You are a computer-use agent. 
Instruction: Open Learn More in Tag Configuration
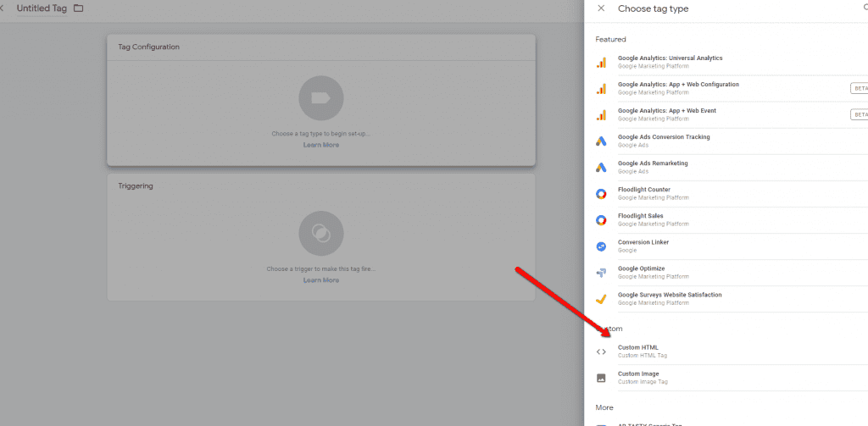[x=320, y=145]
